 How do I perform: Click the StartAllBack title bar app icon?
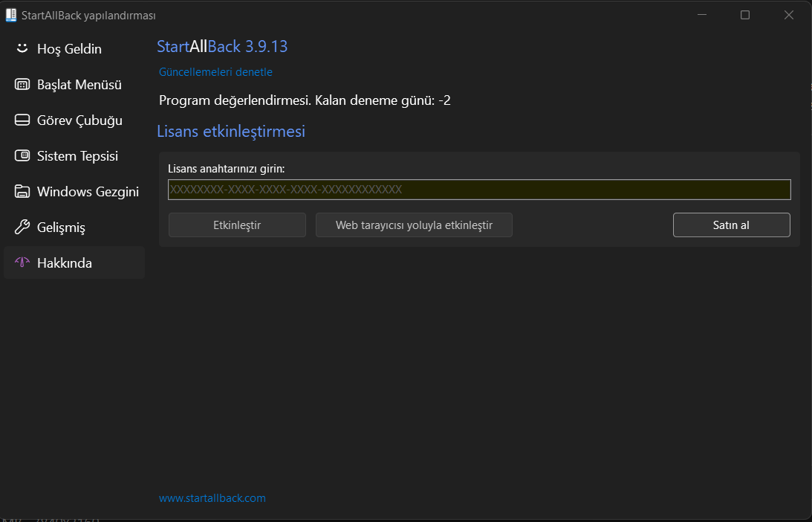tap(11, 15)
